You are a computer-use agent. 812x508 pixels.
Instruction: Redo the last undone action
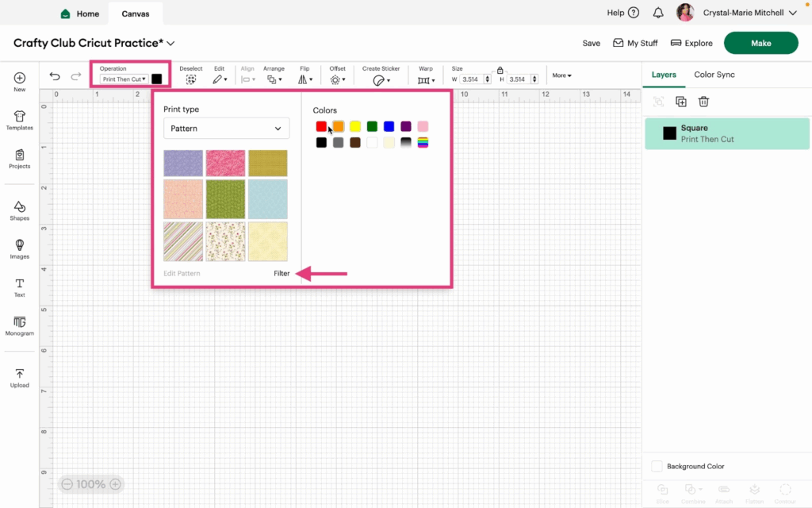pos(75,77)
